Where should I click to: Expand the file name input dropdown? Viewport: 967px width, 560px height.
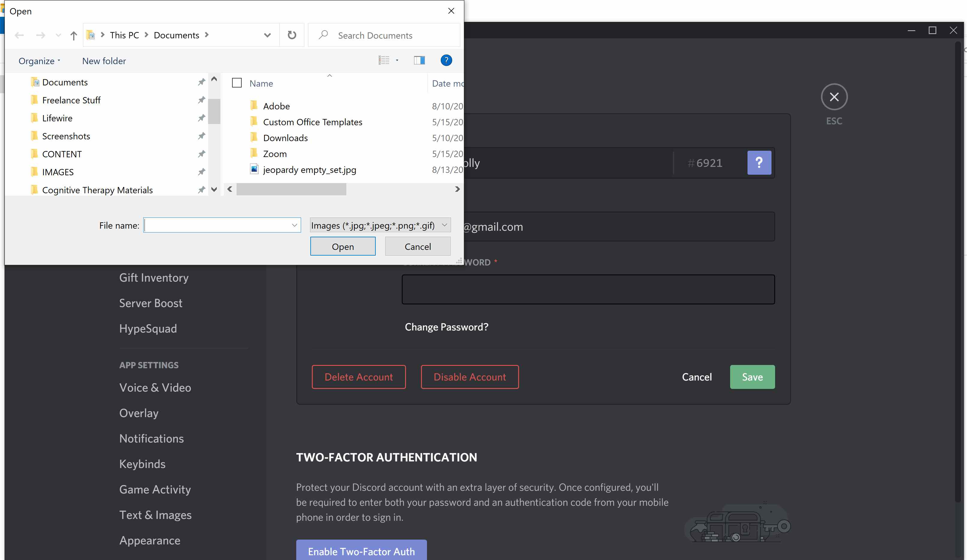pos(294,225)
